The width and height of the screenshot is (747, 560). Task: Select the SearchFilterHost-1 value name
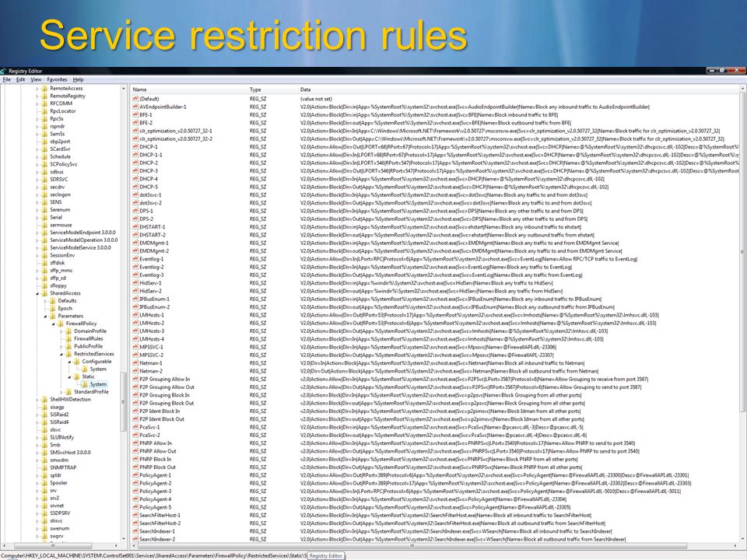[160, 515]
